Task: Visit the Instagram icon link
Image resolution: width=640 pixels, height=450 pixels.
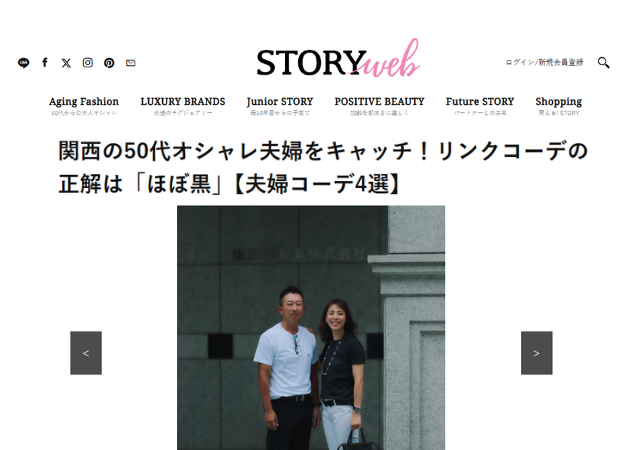Action: pyautogui.click(x=88, y=62)
